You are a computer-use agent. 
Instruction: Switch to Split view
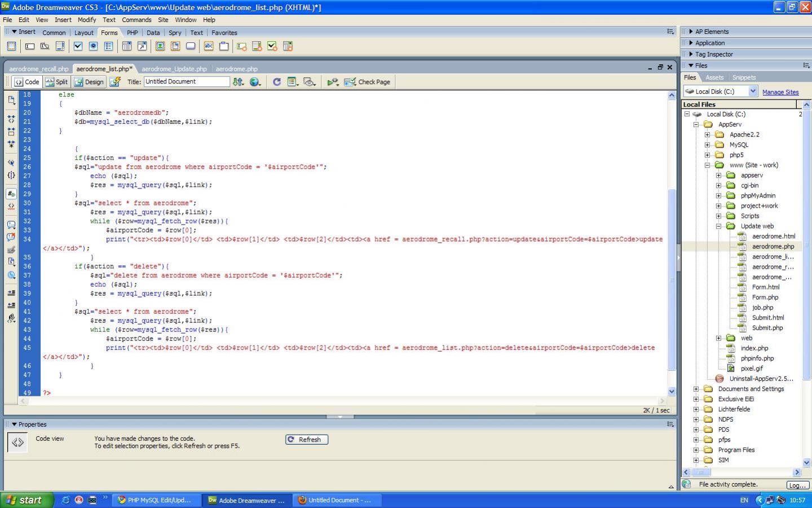click(56, 82)
